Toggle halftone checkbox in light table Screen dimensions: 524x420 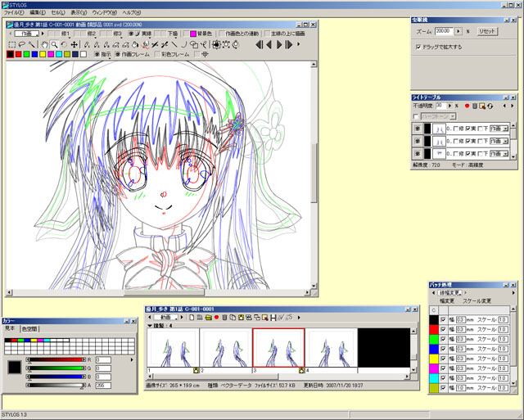tap(416, 116)
